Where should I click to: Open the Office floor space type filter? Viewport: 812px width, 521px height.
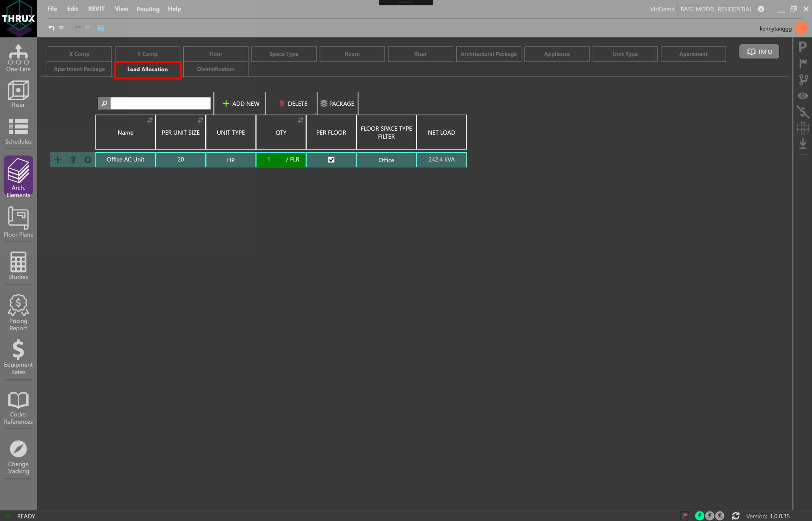point(386,160)
